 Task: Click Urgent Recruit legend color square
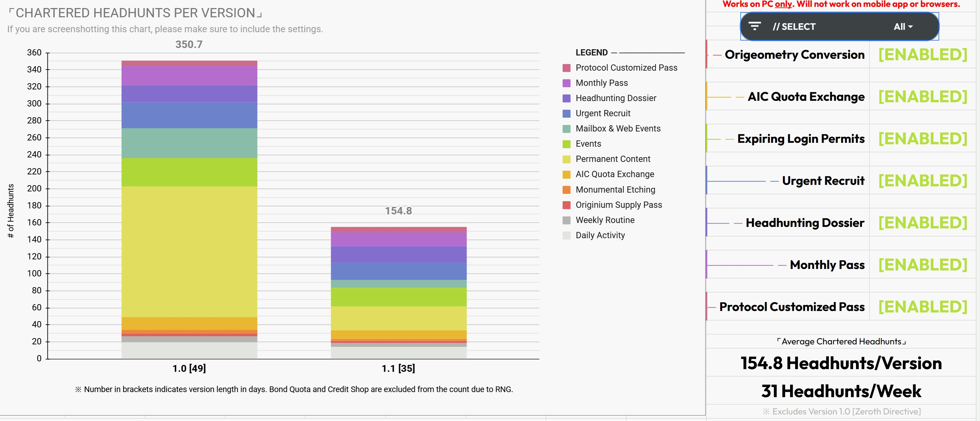click(x=567, y=114)
